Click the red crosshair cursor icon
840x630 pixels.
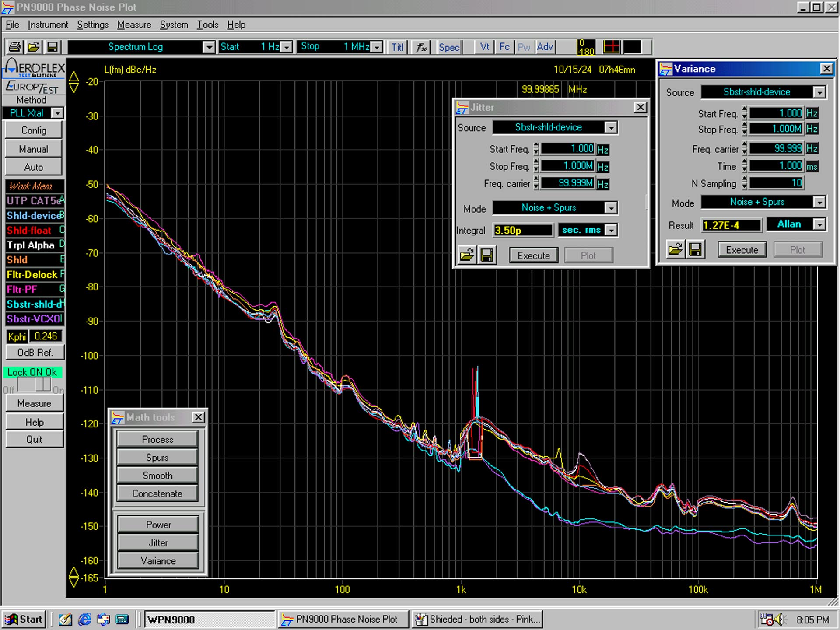[611, 47]
